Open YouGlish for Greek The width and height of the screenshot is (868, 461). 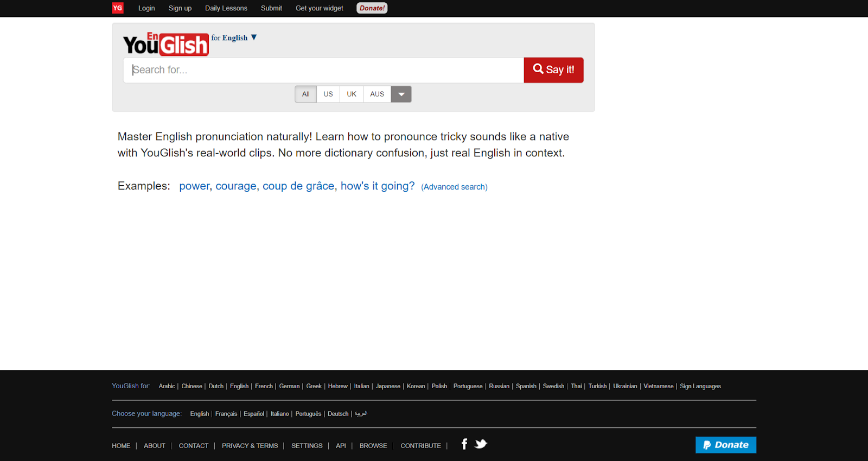pos(314,386)
